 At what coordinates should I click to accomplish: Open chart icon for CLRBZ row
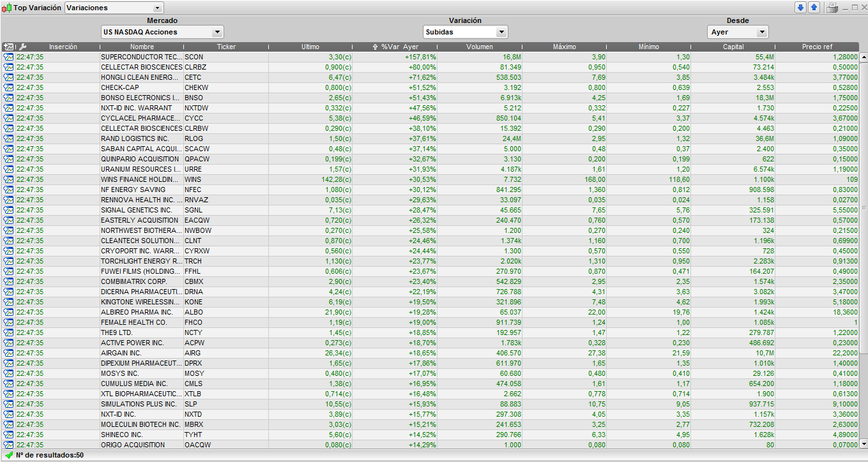8,67
